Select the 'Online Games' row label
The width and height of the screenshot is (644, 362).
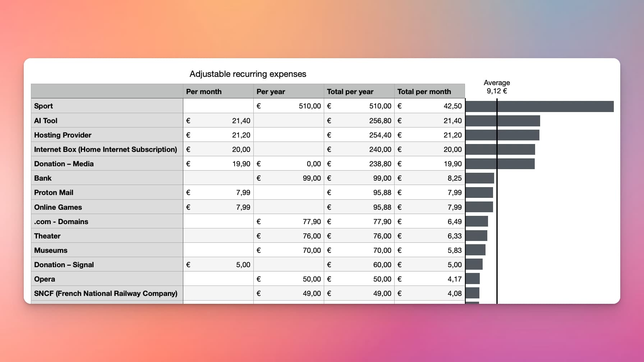coord(107,207)
